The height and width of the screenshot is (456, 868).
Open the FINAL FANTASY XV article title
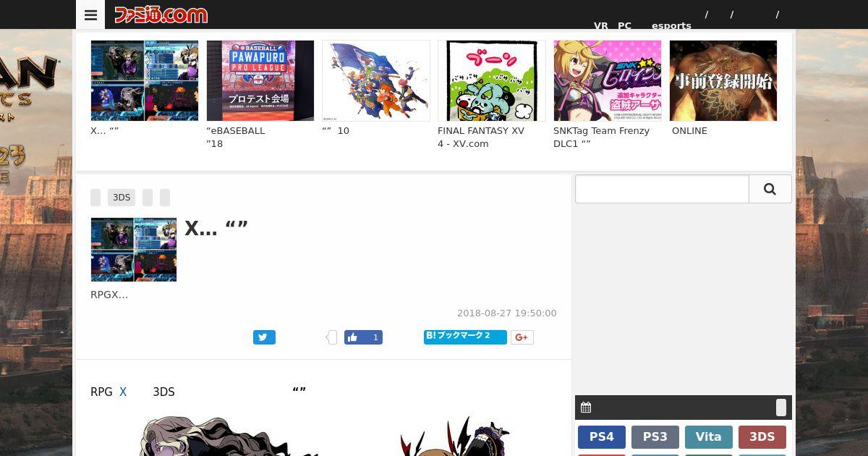point(481,137)
